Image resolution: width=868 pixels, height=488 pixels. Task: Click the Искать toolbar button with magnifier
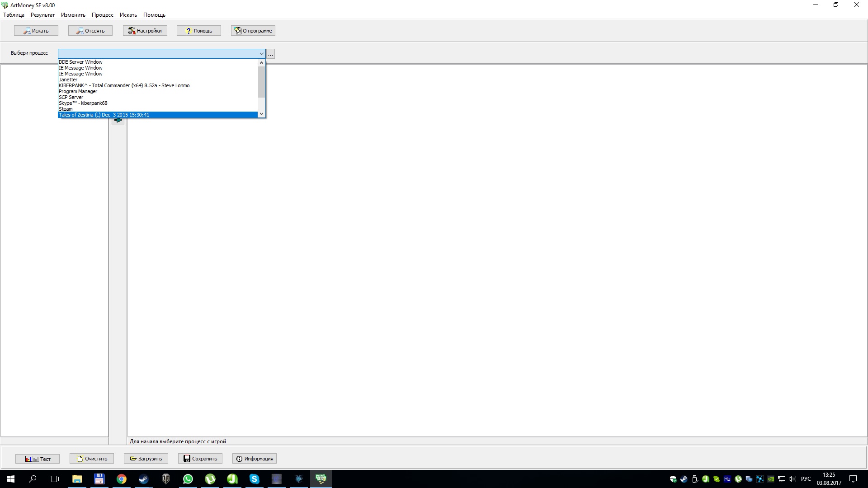(36, 31)
